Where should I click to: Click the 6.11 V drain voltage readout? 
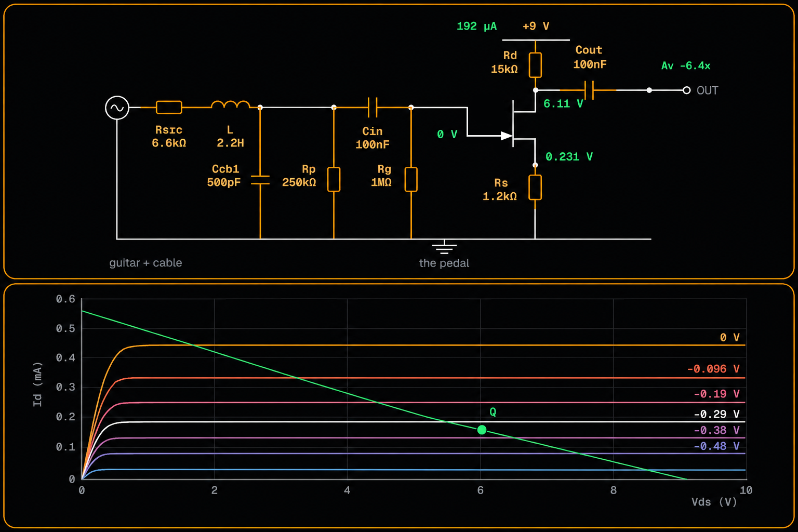click(x=563, y=104)
